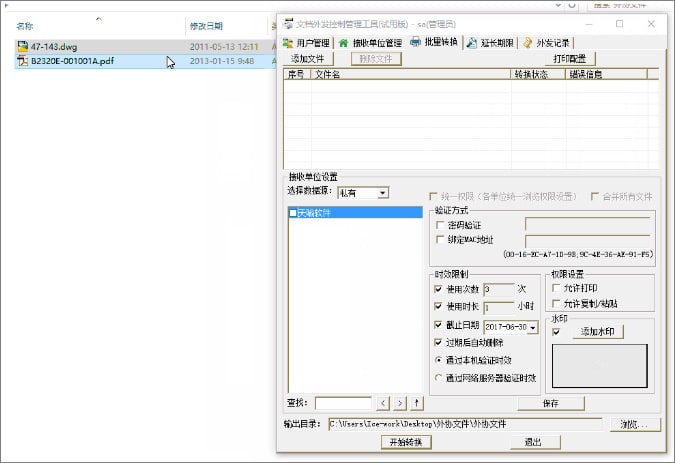The height and width of the screenshot is (463, 675).
Task: Minimize the 文档外发控制管理工具 window
Action: (x=588, y=24)
